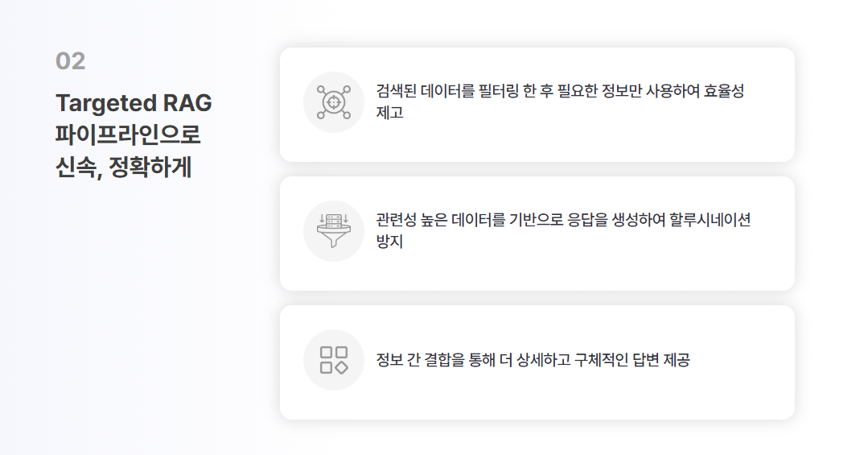Click the word 필터링 in first card
The width and height of the screenshot is (868, 455).
[x=498, y=91]
